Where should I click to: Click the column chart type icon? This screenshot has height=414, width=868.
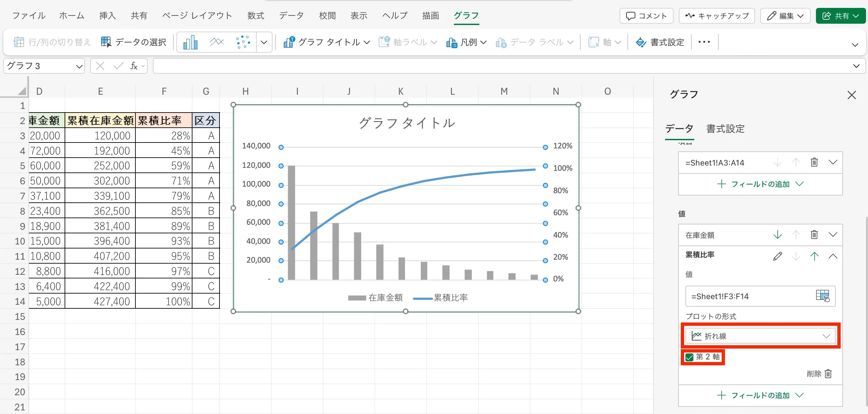[x=190, y=42]
